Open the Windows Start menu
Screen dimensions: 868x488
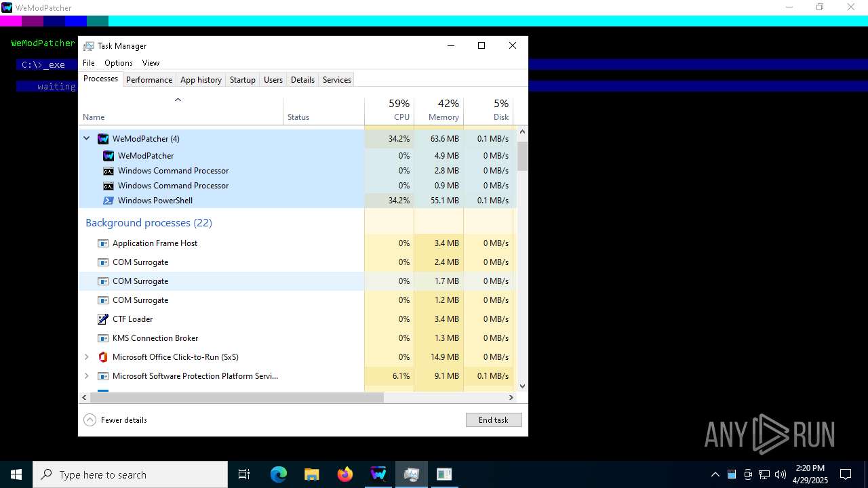16,474
